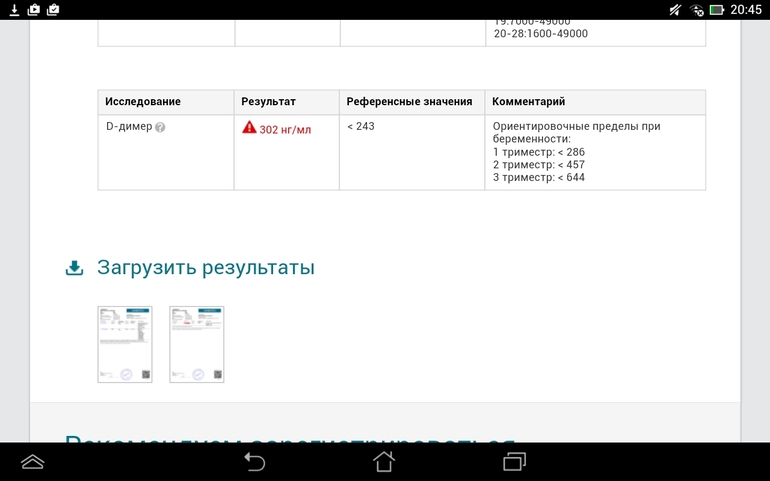Click the Исследование column header
Screen dimensions: 770x481
point(143,102)
